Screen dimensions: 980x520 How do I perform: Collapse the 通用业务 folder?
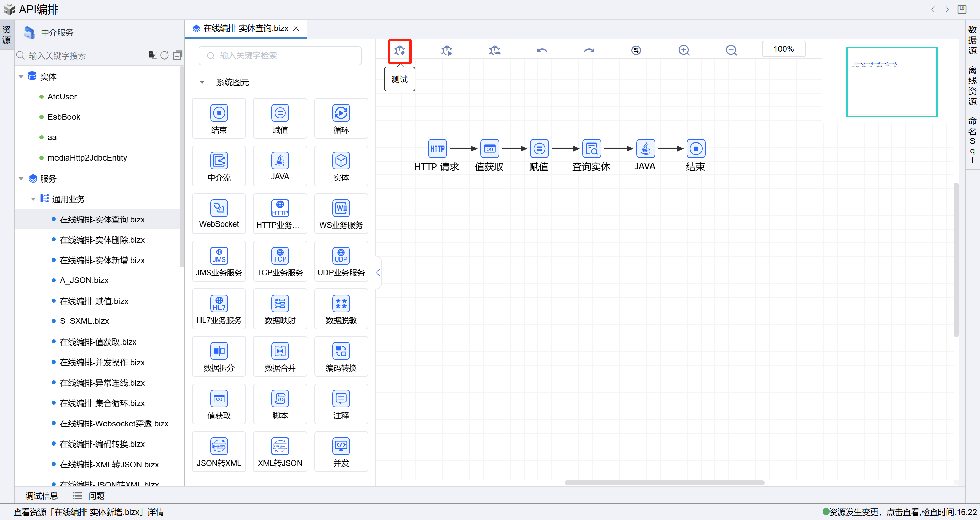[x=33, y=199]
